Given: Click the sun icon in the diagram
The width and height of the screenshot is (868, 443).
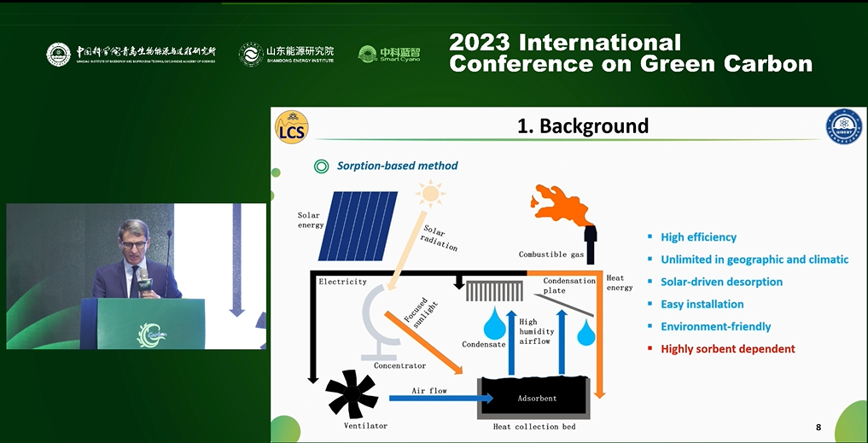Looking at the screenshot, I should [430, 194].
